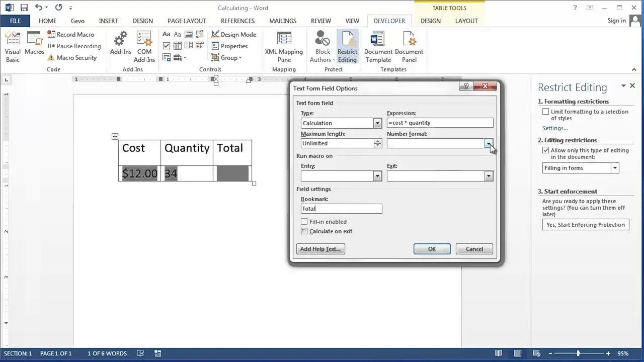This screenshot has height=362, width=644.
Task: Toggle Fill-in enabled checkbox
Action: tap(304, 222)
